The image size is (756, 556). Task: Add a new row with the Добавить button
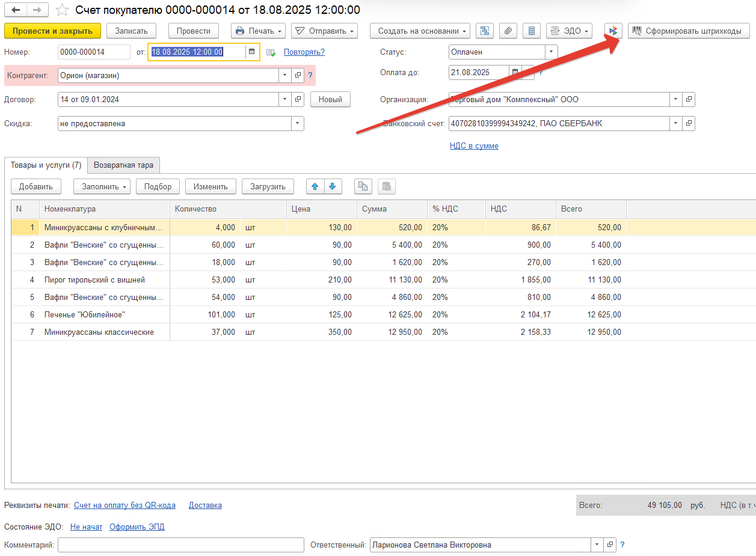36,187
